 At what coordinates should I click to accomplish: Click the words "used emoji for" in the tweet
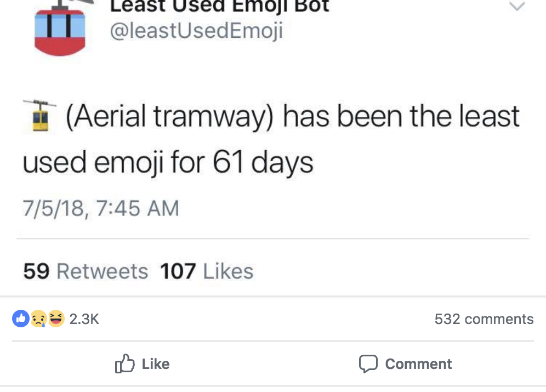113,162
